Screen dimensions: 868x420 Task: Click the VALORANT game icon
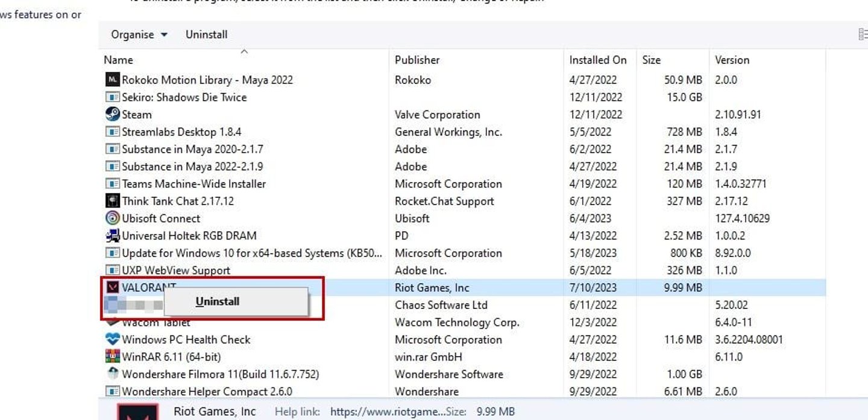[112, 287]
